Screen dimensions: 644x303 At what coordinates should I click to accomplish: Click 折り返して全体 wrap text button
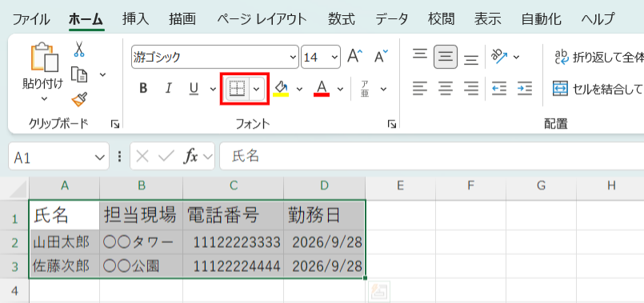[598, 58]
